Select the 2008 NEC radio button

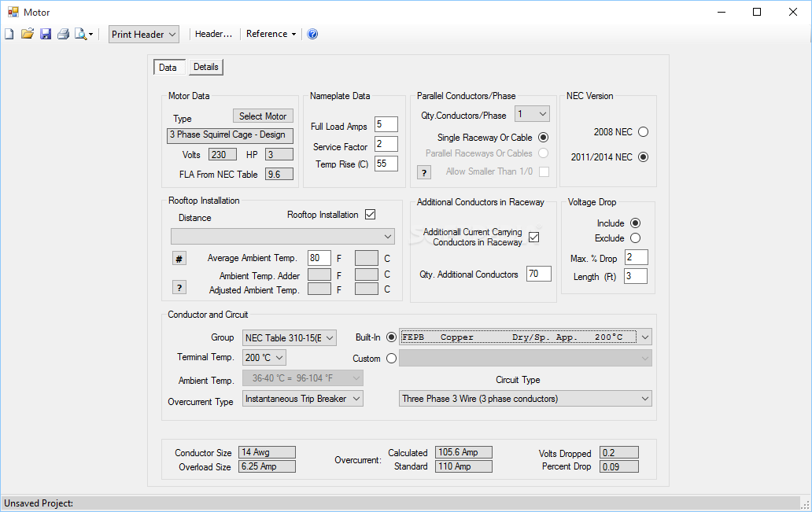643,132
